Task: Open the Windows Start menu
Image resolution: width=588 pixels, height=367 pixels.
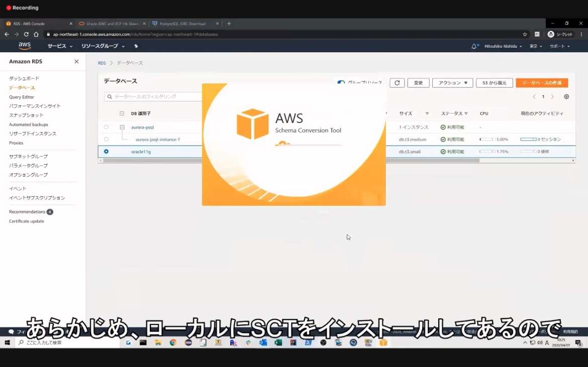Action: 7,342
